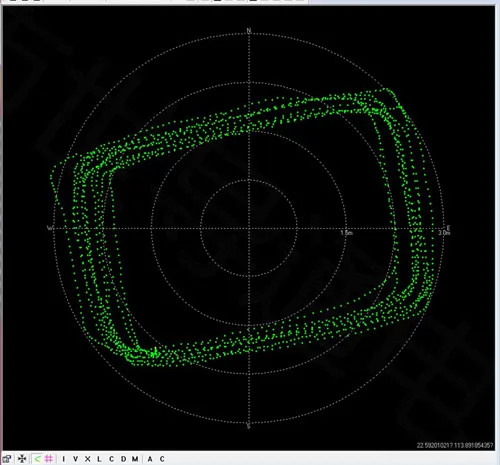Viewport: 500px width, 465px height.
Task: Click the 'S' south compass label
Action: pos(249,426)
